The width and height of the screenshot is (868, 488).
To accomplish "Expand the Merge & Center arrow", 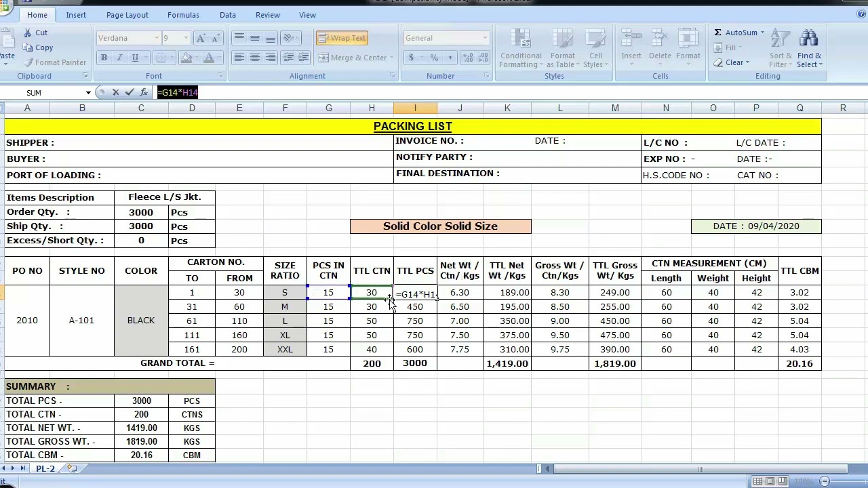I will [391, 58].
